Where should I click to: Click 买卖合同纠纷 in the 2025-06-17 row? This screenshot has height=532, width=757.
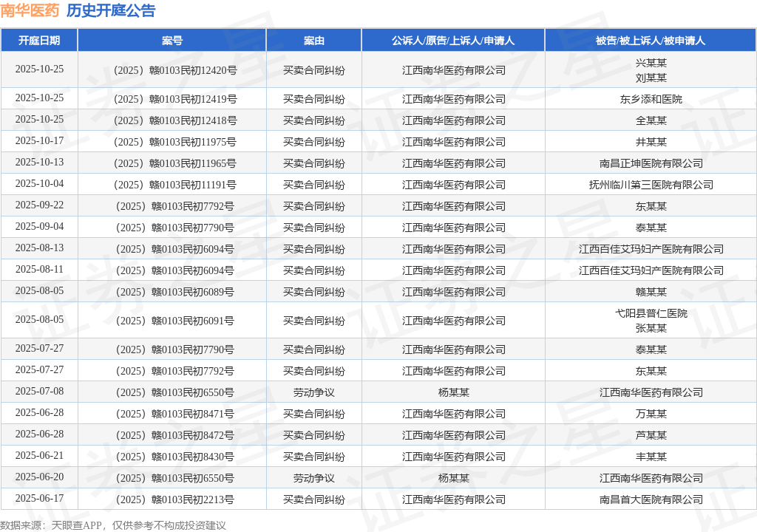[313, 499]
